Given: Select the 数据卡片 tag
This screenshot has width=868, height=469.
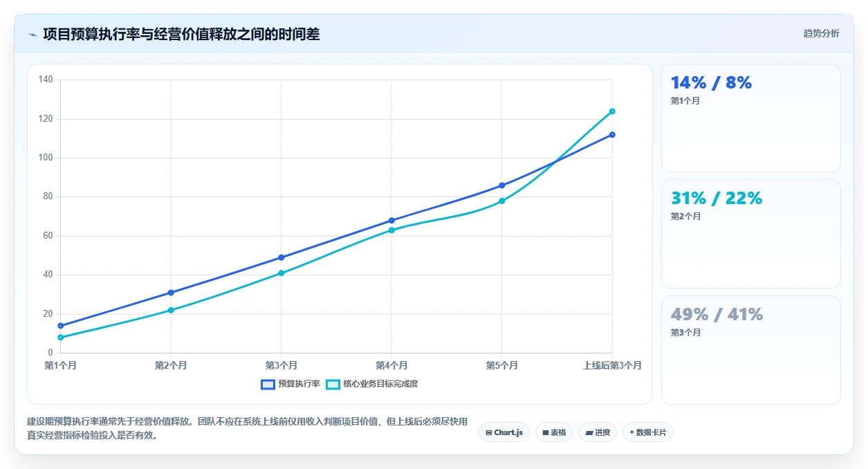Looking at the screenshot, I should tap(648, 432).
